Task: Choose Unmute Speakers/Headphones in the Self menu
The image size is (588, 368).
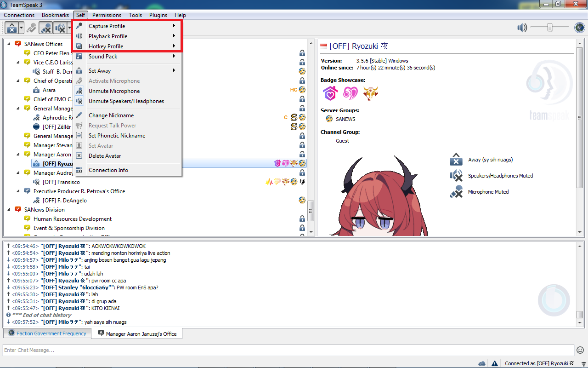Action: click(127, 101)
